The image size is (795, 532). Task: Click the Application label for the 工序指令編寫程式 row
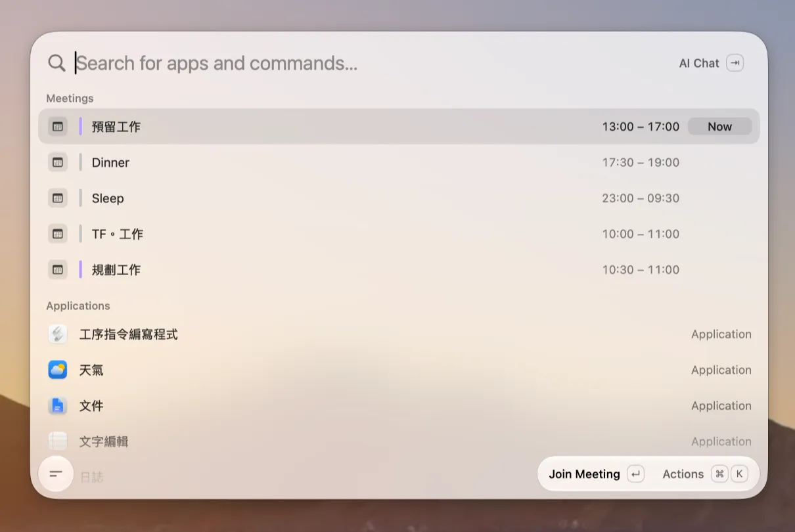coord(721,334)
